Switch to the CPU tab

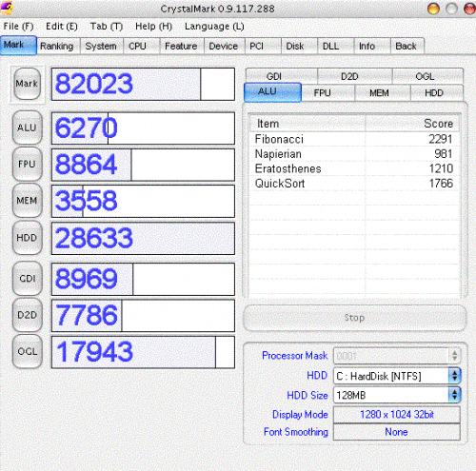pyautogui.click(x=141, y=47)
